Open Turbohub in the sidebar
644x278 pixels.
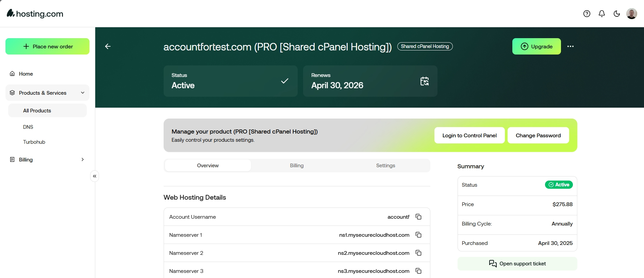tap(34, 142)
